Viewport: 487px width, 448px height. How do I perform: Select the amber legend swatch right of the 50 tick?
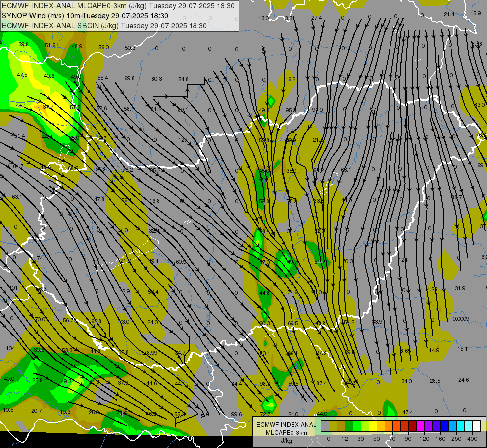[x=381, y=426]
